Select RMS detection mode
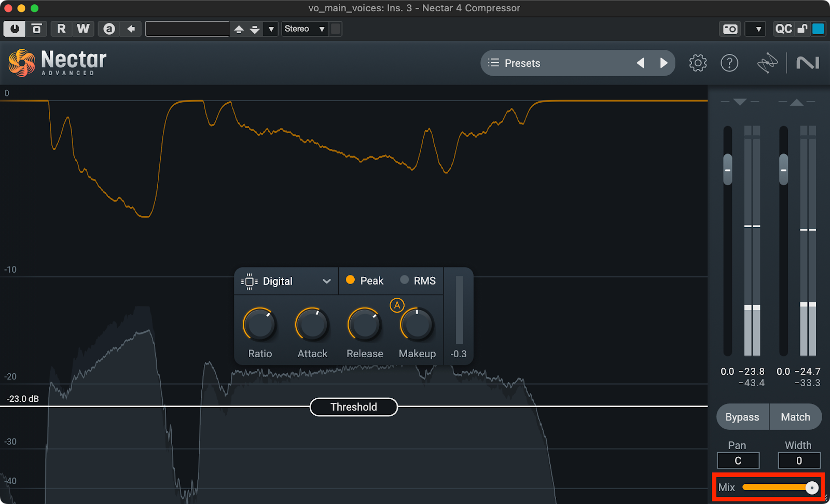 [418, 281]
